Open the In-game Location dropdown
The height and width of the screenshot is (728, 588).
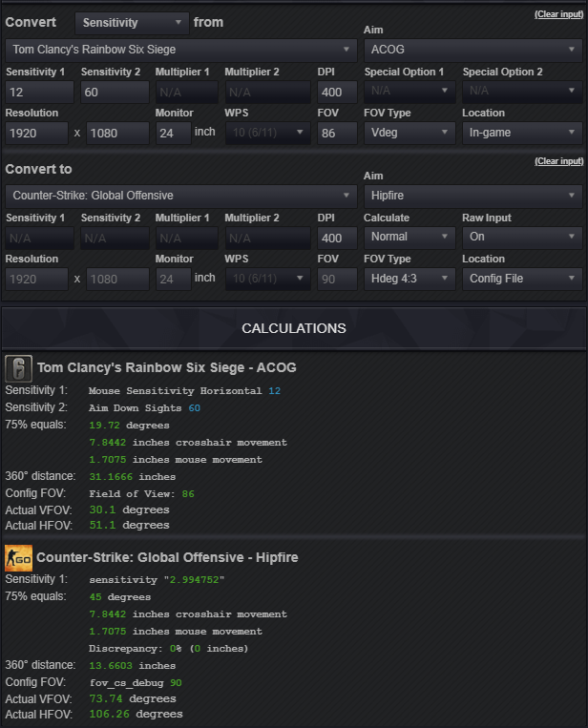pyautogui.click(x=522, y=133)
